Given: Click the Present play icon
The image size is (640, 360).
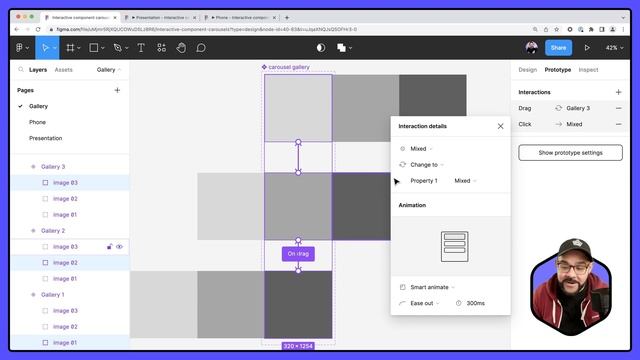Looking at the screenshot, I should [x=587, y=48].
